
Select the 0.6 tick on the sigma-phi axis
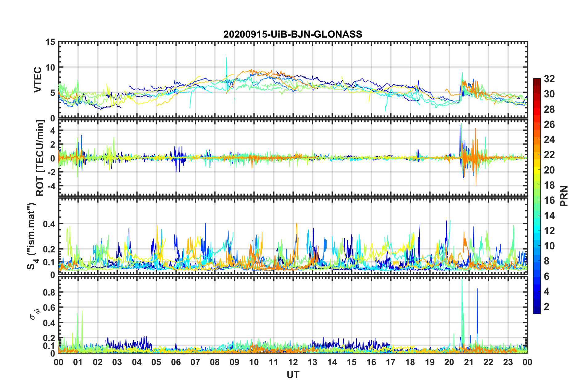coord(49,307)
